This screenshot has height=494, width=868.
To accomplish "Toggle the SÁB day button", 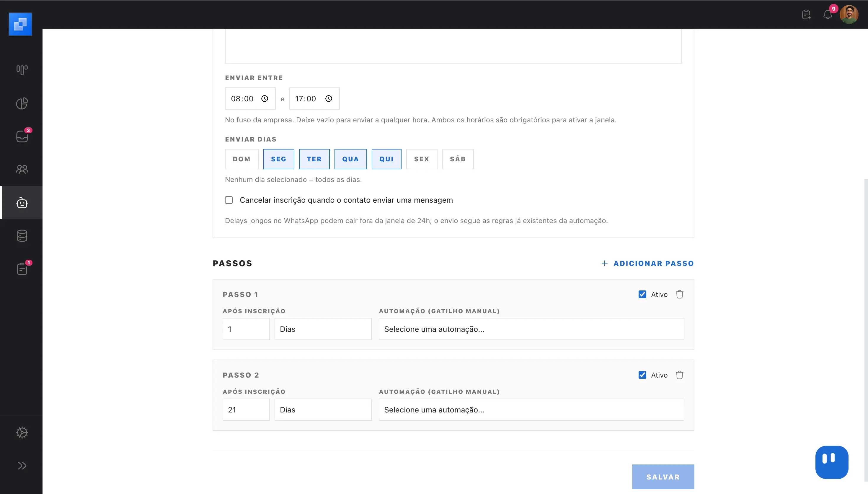I will pos(458,159).
